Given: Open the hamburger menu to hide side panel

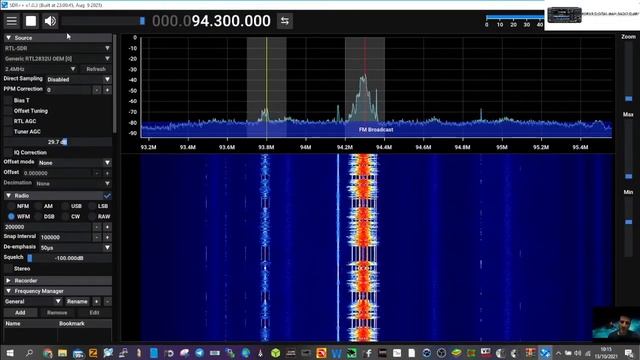Looking at the screenshot, I should point(11,21).
